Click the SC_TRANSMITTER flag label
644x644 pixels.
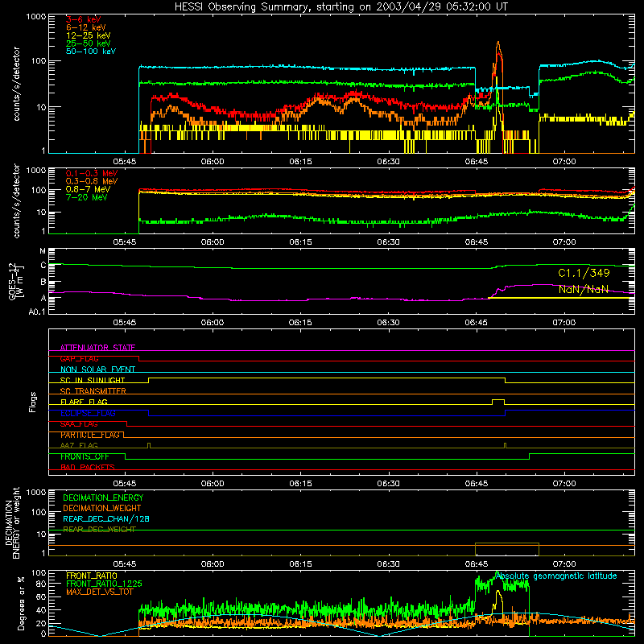(x=93, y=390)
